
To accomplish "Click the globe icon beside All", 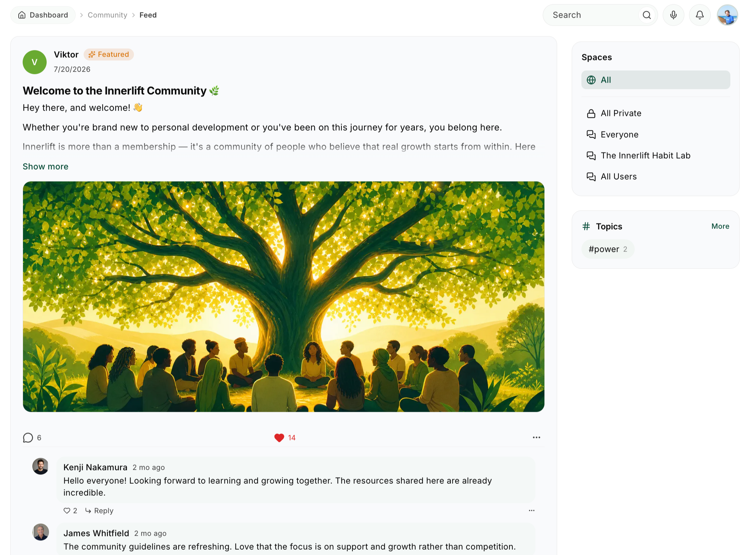I will click(x=591, y=80).
